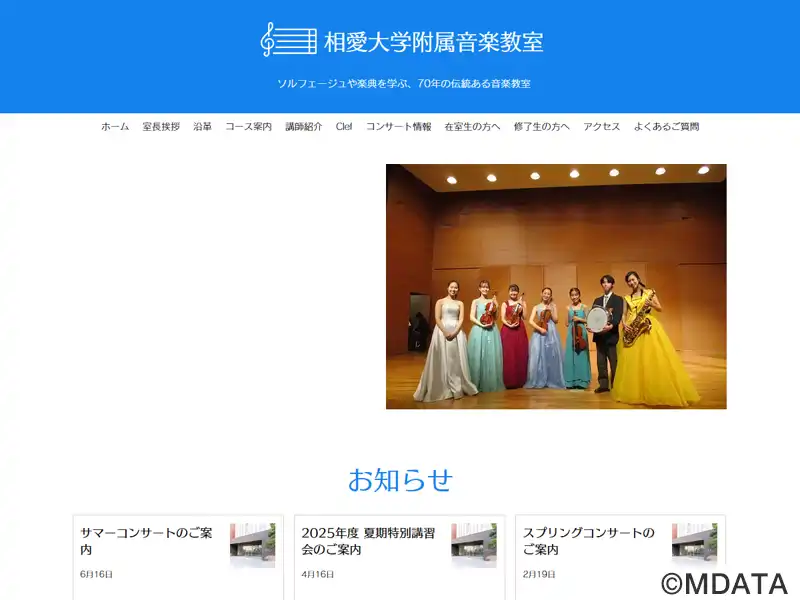
Task: Open the 2025年度 夏期特別講習会のご案内 news title
Action: coord(368,541)
